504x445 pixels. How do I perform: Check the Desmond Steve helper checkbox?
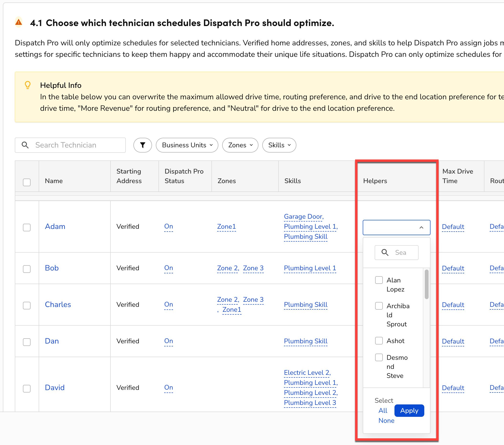coord(379,357)
